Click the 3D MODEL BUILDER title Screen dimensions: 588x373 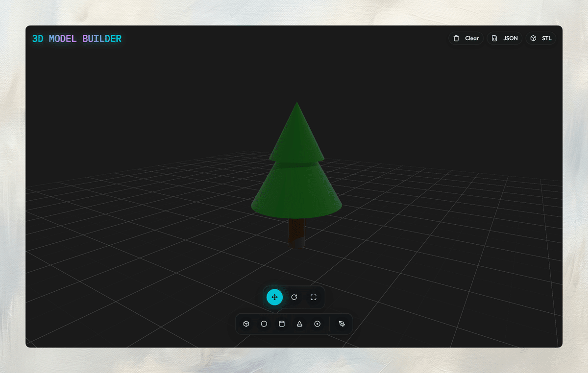[76, 38]
